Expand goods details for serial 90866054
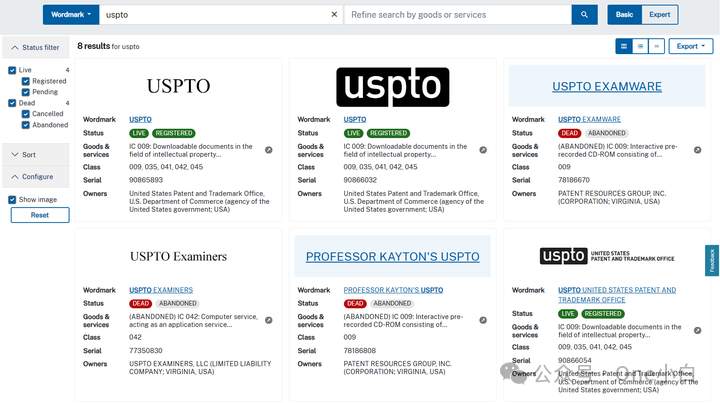 coord(698,330)
